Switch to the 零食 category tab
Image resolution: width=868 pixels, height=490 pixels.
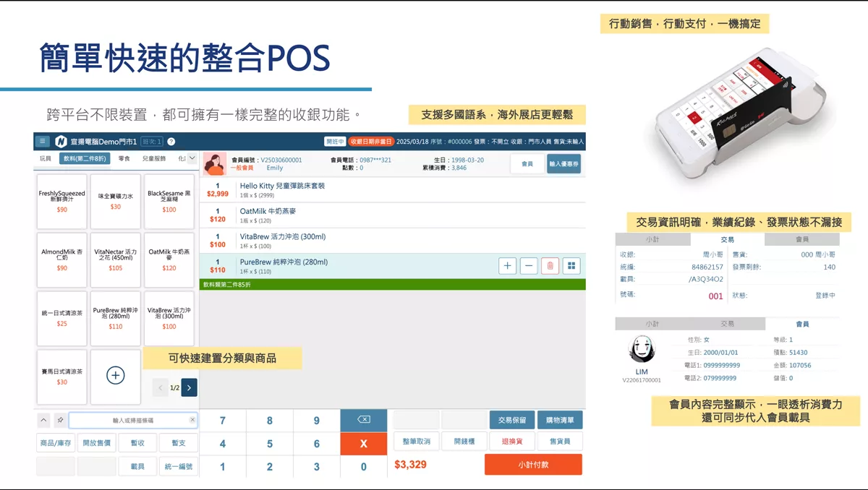[124, 158]
